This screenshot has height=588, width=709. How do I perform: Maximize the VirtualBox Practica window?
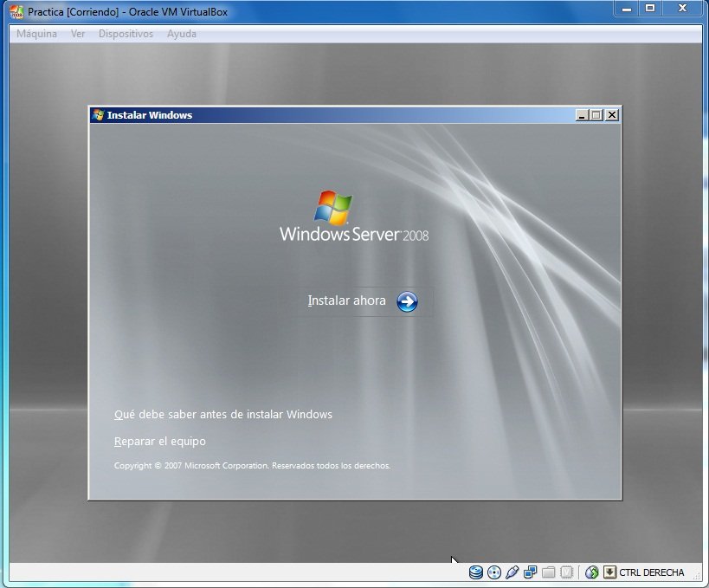tap(650, 9)
